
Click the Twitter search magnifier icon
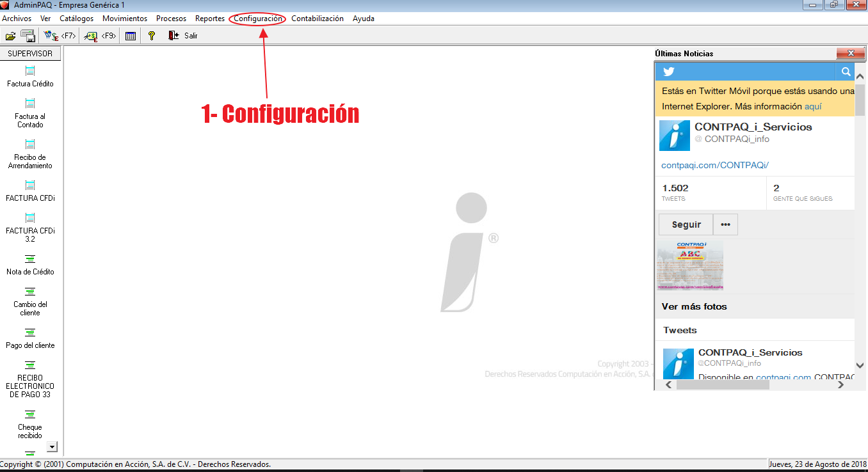click(x=846, y=72)
